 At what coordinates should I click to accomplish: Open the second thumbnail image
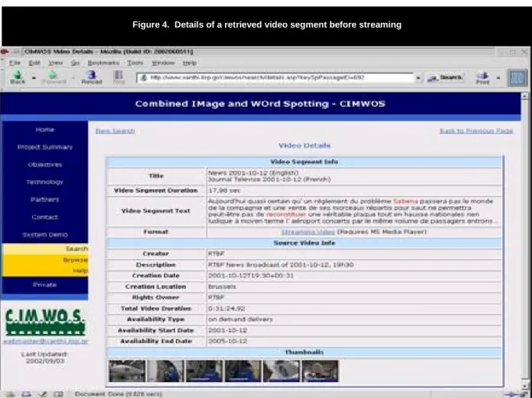[x=166, y=371]
